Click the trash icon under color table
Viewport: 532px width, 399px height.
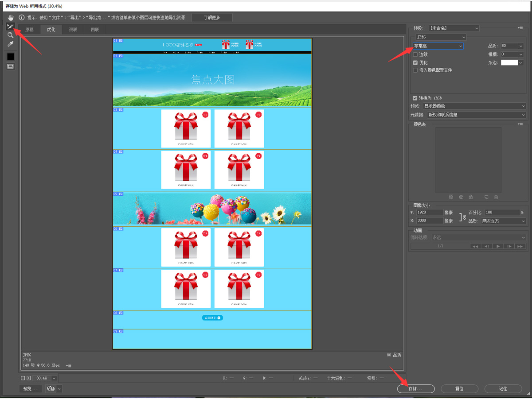coord(496,197)
